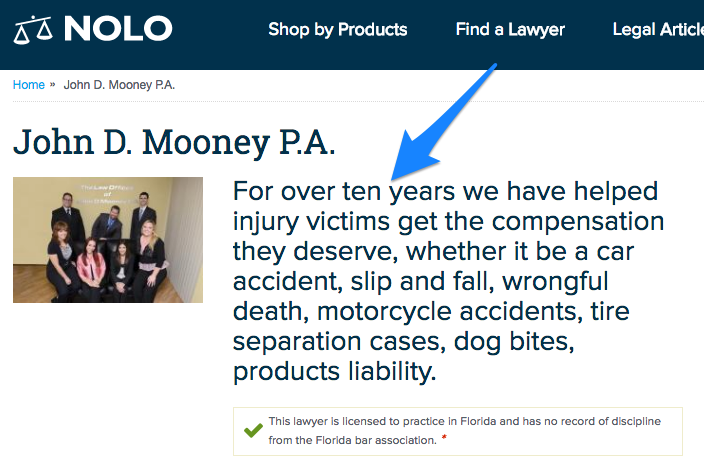Click the John D. Mooney P.A. page heading

click(174, 141)
